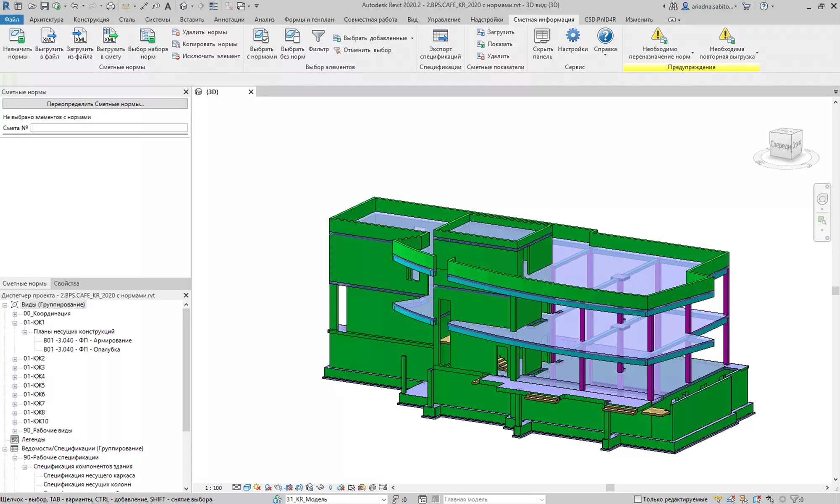This screenshot has width=840, height=504.
Task: Switch to the Архитектура ribbon tab
Action: point(47,19)
